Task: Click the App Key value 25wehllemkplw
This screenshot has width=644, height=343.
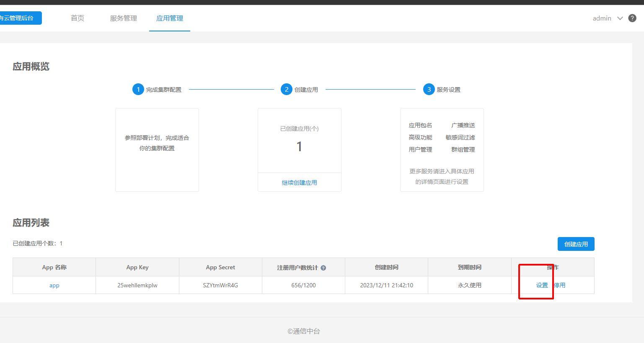Action: 137,285
